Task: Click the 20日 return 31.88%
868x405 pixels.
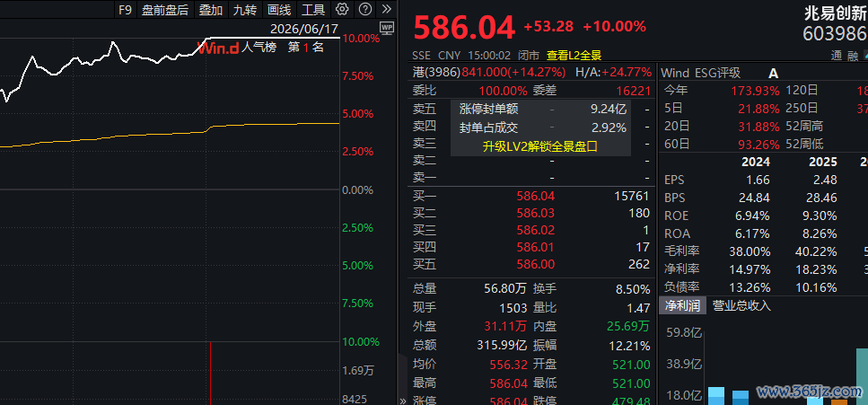Action: tap(758, 127)
